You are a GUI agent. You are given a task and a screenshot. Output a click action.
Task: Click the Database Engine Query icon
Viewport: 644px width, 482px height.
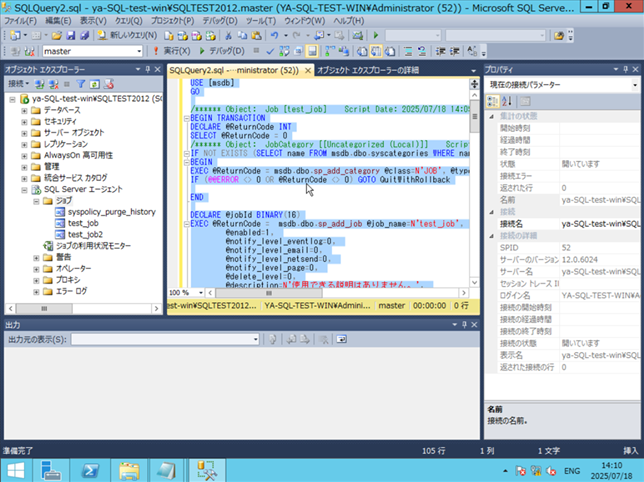click(x=168, y=36)
